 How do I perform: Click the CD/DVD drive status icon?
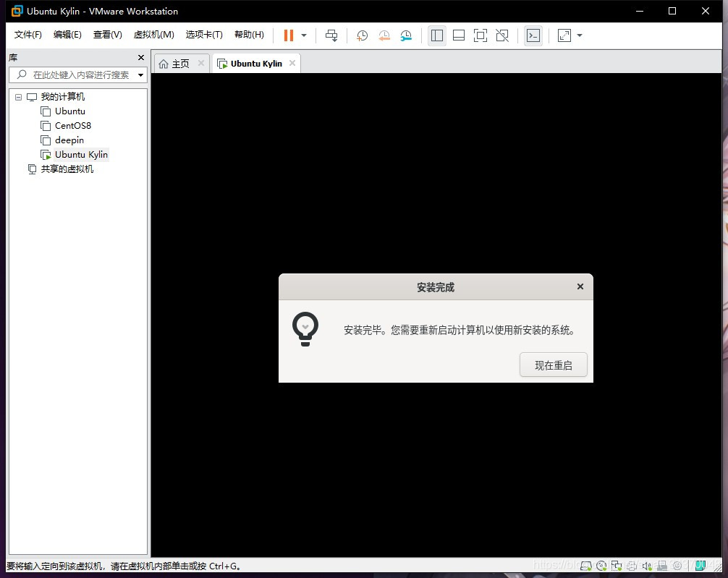click(x=601, y=566)
